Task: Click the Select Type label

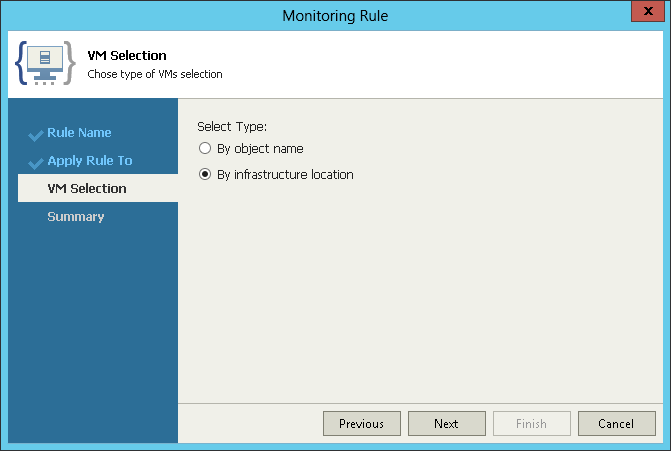Action: click(x=232, y=127)
